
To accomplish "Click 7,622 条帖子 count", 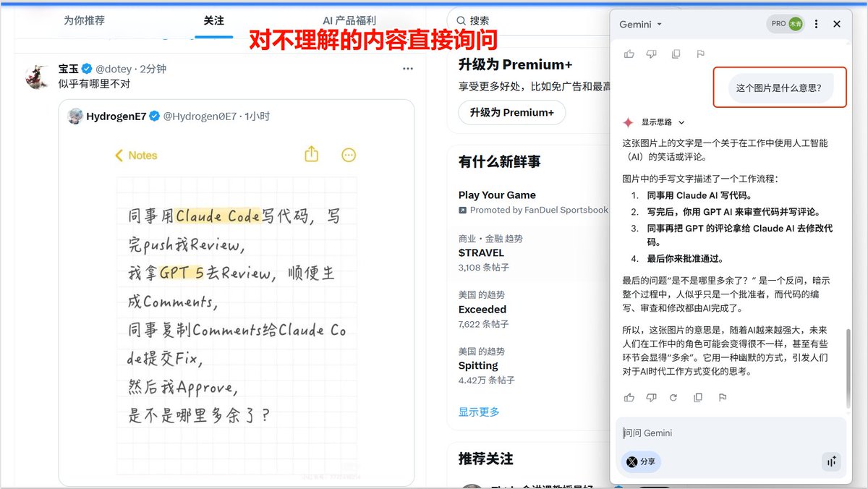I will coord(484,324).
